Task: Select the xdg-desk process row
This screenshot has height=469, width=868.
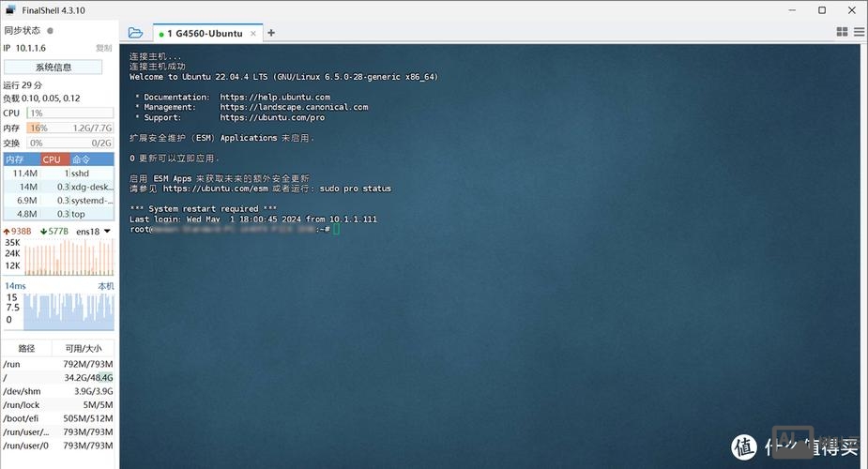Action: [x=59, y=187]
